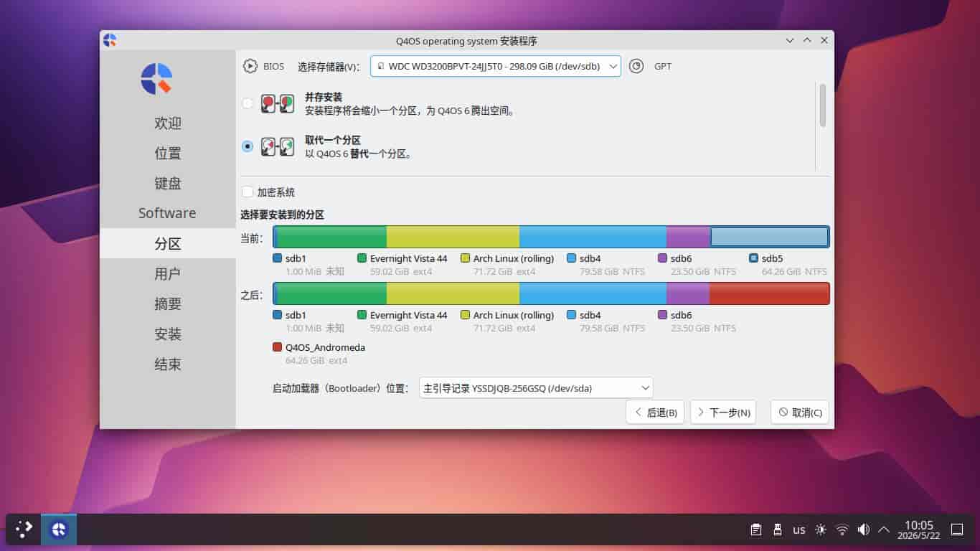
Task: Open the storage device dropdown
Action: 496,66
